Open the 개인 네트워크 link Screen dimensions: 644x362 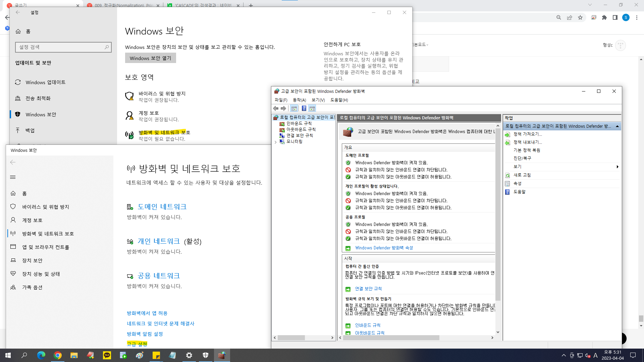(159, 241)
